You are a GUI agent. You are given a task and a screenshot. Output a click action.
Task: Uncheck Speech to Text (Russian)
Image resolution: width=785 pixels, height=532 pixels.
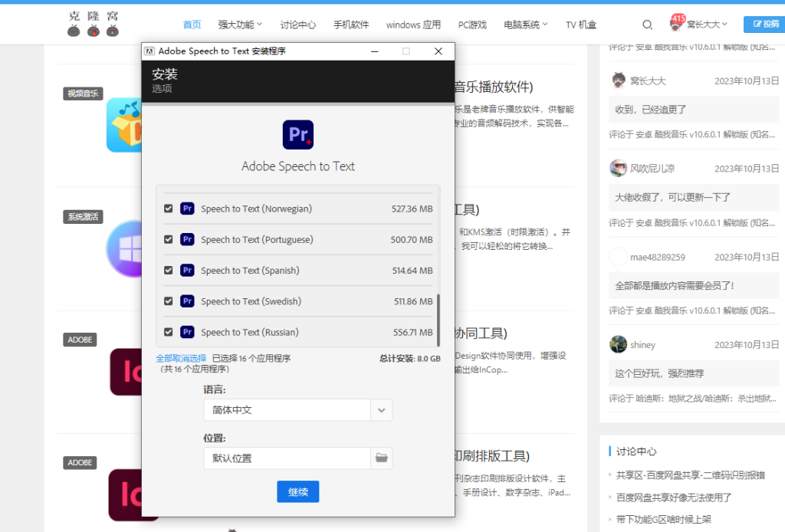(x=168, y=332)
